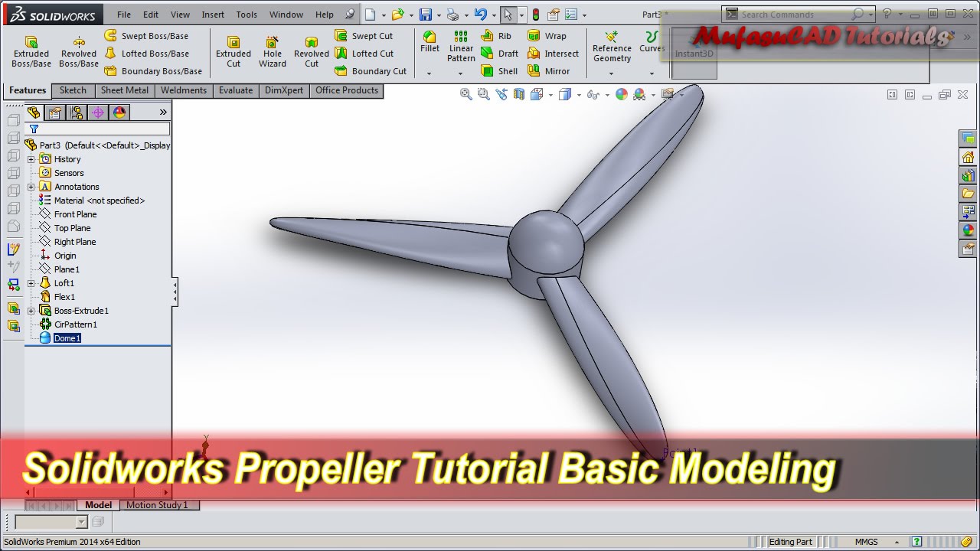This screenshot has height=551, width=980.
Task: Open the Fillet dropdown arrow
Action: [430, 73]
